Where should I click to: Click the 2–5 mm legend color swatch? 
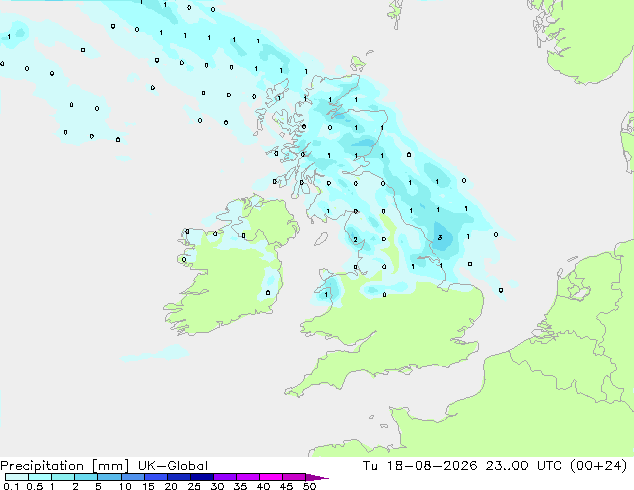[x=86, y=477]
